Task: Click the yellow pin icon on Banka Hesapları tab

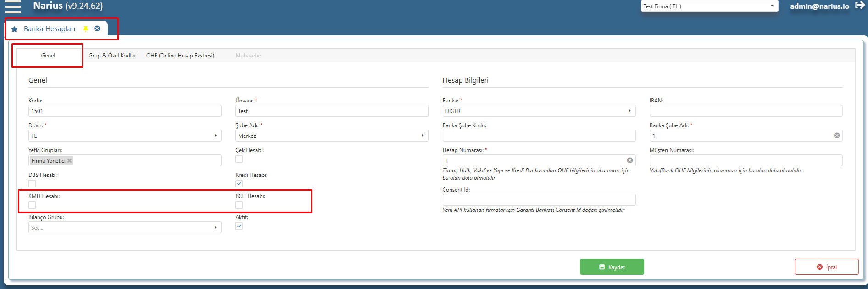Action: (x=85, y=28)
